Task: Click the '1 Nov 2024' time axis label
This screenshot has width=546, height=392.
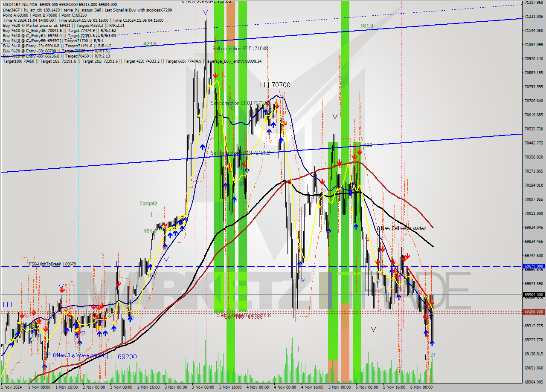Action: click(11, 387)
